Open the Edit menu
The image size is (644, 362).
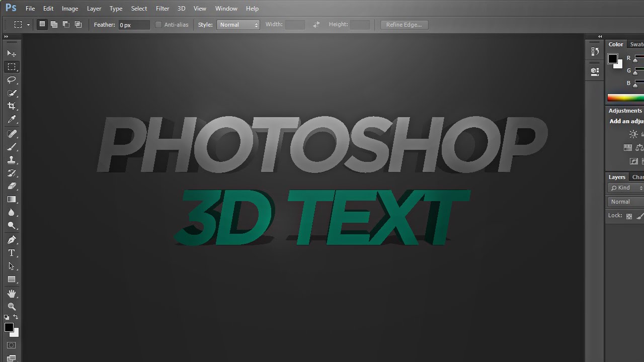pos(48,9)
